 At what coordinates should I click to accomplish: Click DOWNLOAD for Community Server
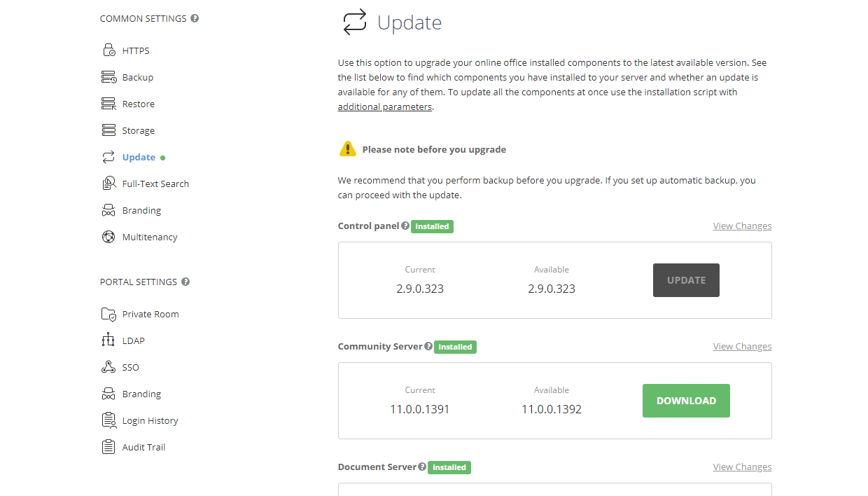coord(686,400)
